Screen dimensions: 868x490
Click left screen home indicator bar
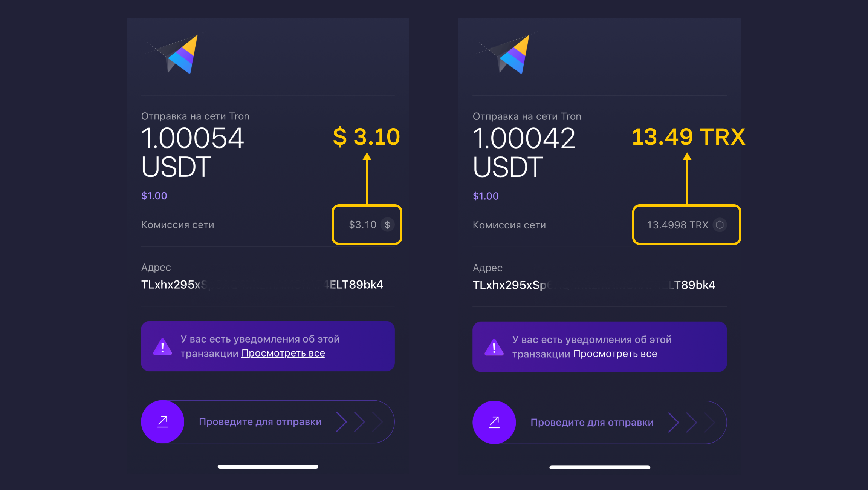(x=268, y=467)
